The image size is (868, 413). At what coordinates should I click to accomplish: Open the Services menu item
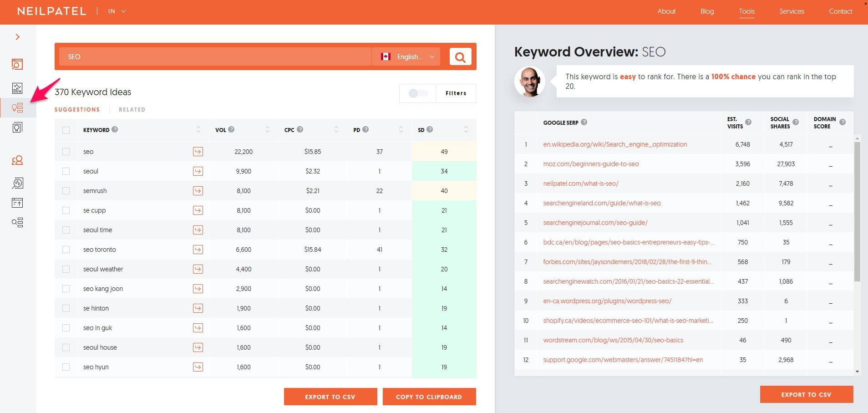point(792,11)
